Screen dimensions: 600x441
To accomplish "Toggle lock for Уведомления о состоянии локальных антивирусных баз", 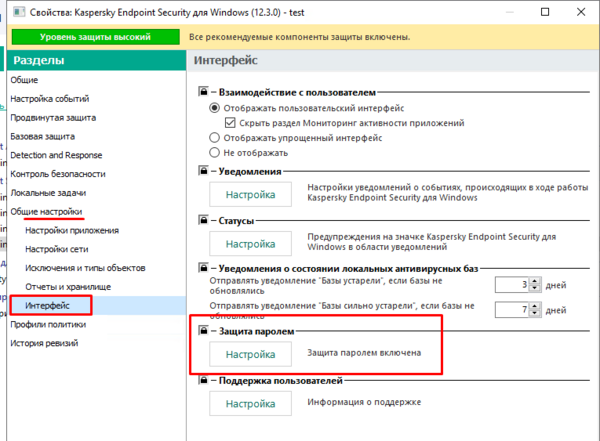I will tap(203, 268).
